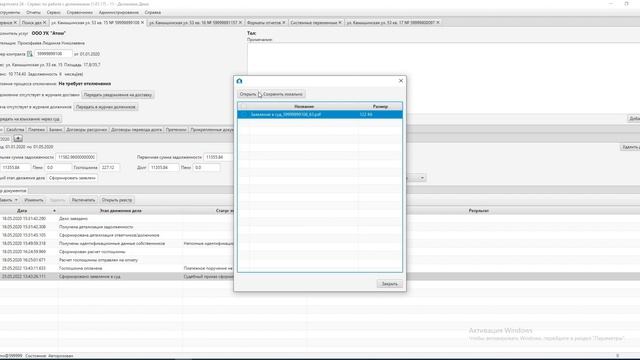Click the plus icon button under Свойства tab
Image resolution: width=640 pixels, height=360 pixels.
pyautogui.click(x=18, y=139)
